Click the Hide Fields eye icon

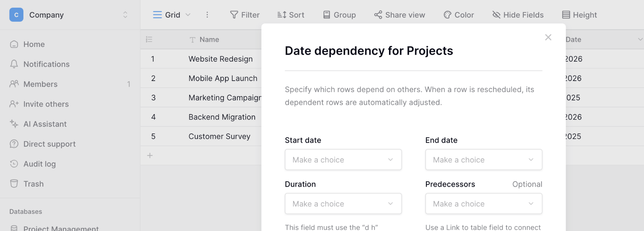(496, 15)
